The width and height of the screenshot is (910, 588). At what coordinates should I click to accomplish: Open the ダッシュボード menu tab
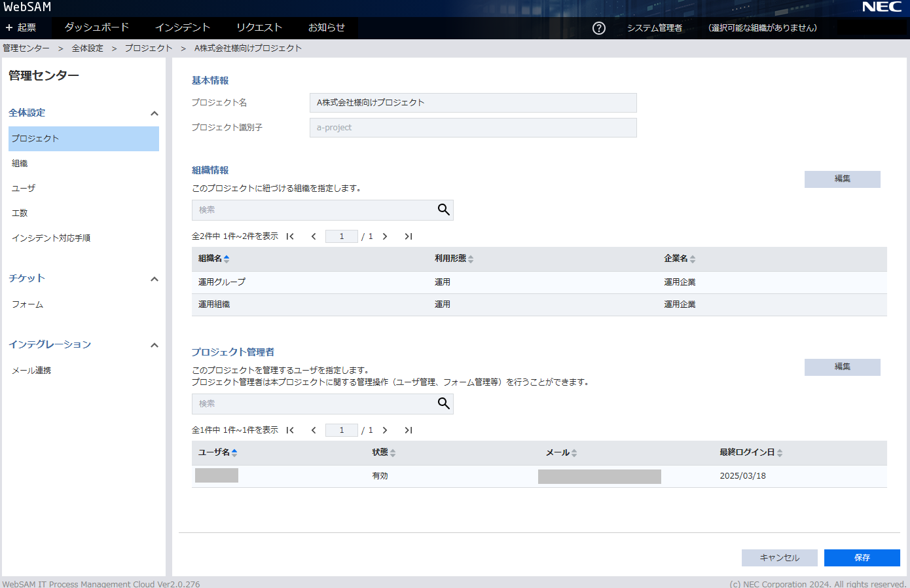pos(97,28)
